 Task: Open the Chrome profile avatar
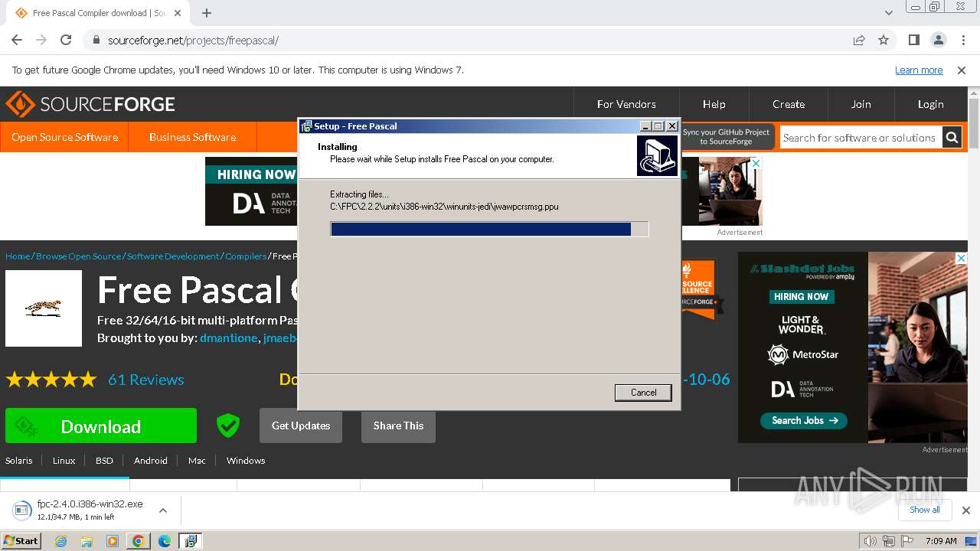click(938, 40)
